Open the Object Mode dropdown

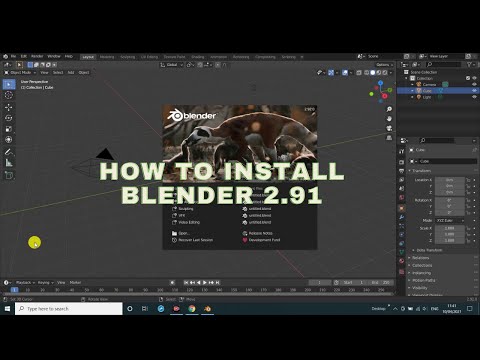pos(20,72)
